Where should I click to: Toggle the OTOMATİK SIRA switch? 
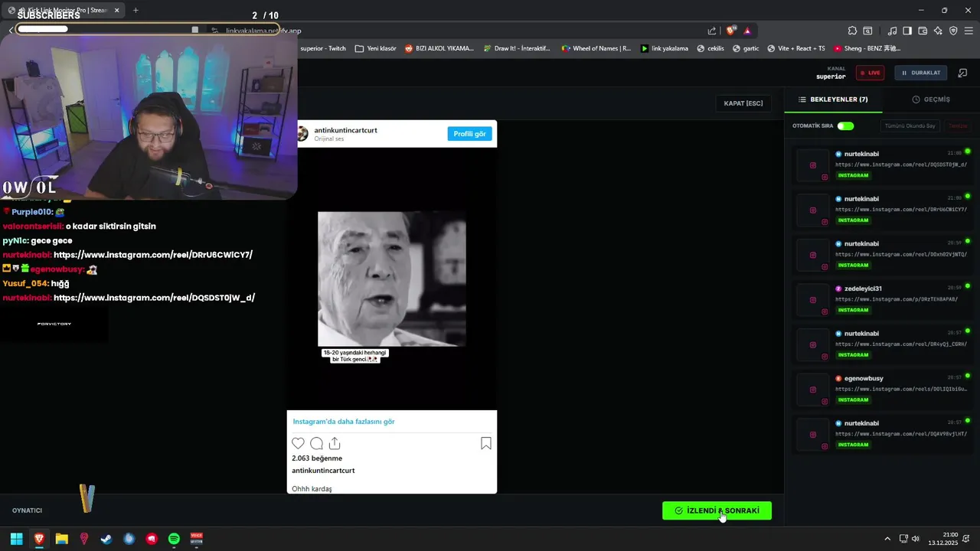tap(845, 126)
